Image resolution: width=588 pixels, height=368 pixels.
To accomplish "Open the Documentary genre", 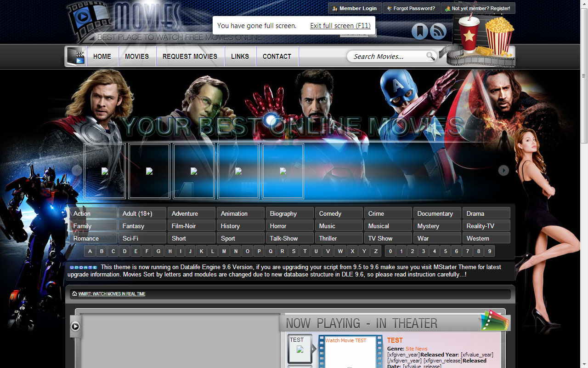I will (x=437, y=213).
